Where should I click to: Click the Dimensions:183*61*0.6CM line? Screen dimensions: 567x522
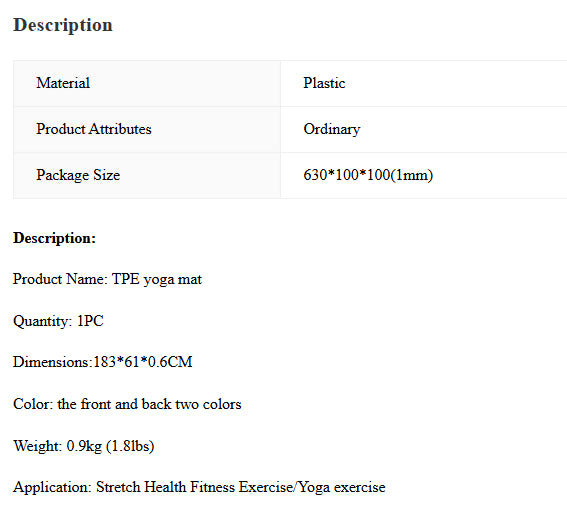[x=103, y=362]
